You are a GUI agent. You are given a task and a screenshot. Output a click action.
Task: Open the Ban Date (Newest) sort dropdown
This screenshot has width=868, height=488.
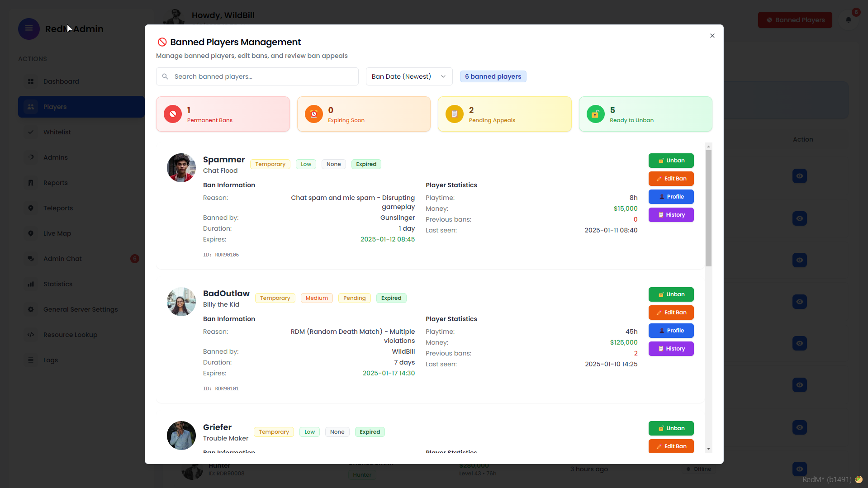409,76
